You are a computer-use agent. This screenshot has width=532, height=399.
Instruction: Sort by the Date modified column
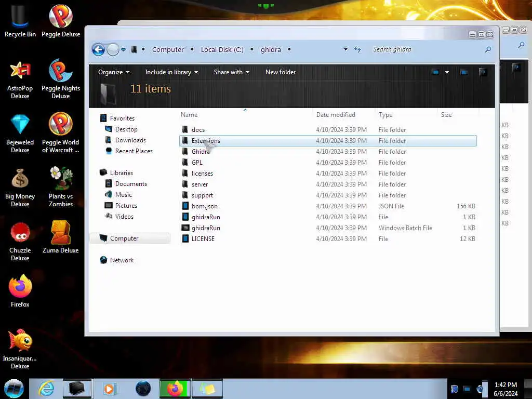click(x=336, y=115)
